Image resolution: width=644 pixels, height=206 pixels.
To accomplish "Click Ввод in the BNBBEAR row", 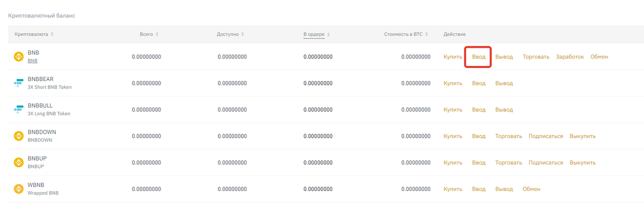I will coord(479,83).
